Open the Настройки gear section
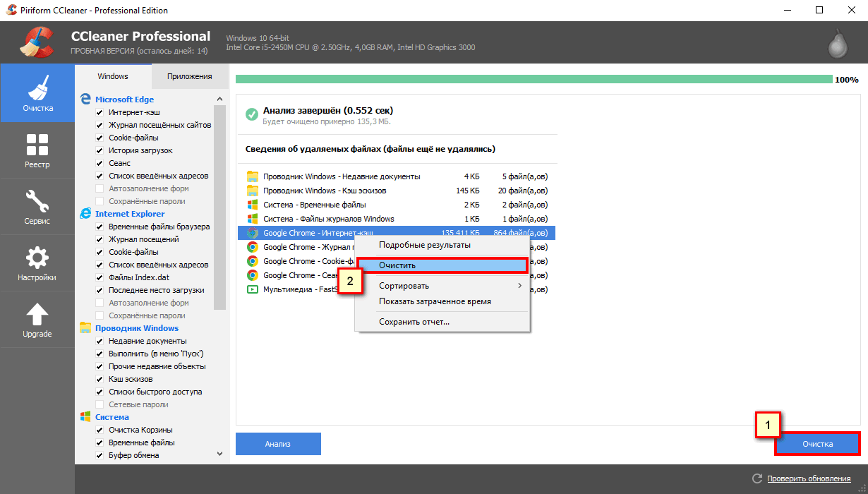Image resolution: width=868 pixels, height=494 pixels. 37,263
